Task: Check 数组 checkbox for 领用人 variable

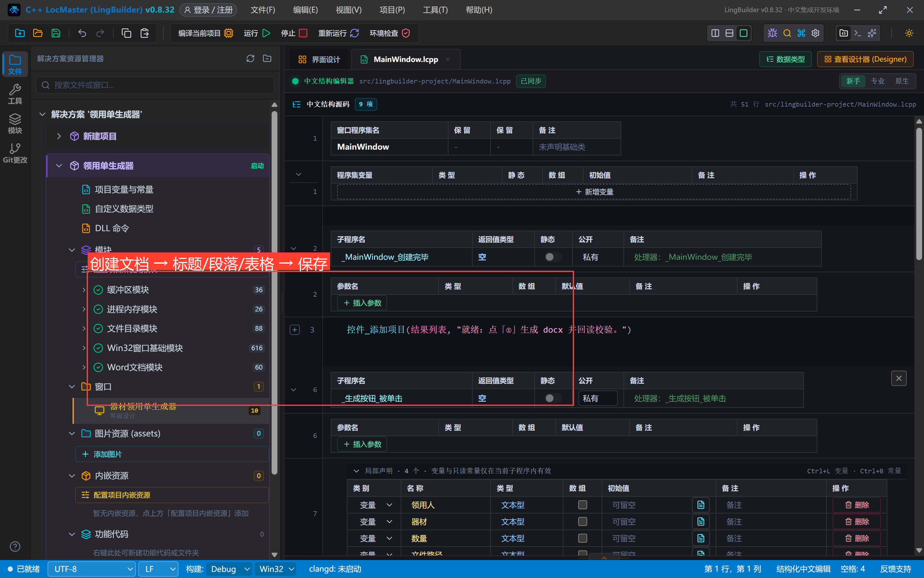Action: (x=582, y=505)
